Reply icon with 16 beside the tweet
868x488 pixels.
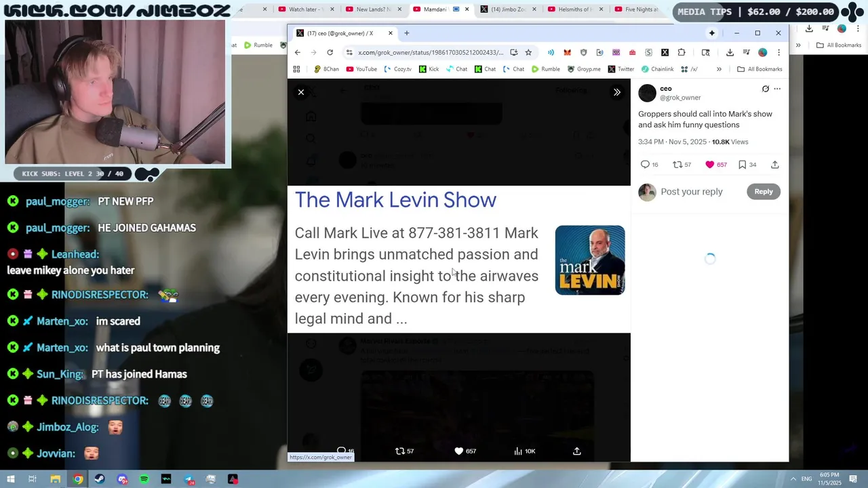[x=649, y=165]
